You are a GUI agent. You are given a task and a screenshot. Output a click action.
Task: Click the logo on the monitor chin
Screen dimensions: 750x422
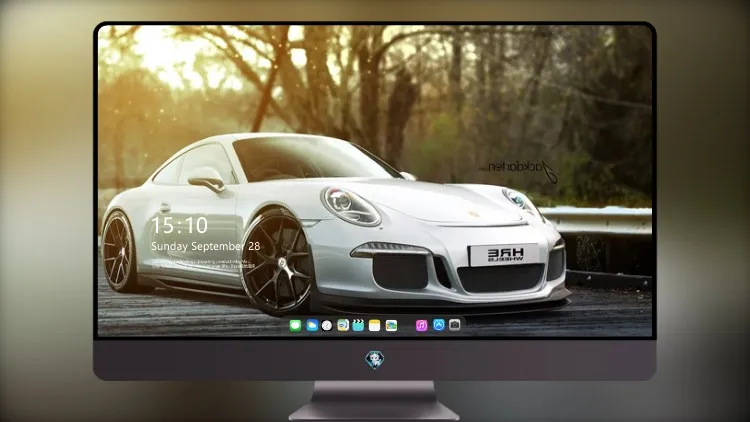coord(375,359)
